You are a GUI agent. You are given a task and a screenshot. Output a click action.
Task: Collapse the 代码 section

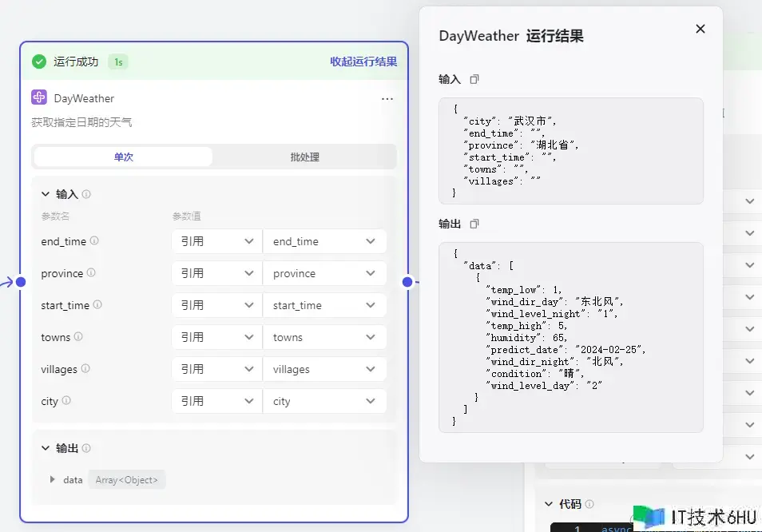548,504
